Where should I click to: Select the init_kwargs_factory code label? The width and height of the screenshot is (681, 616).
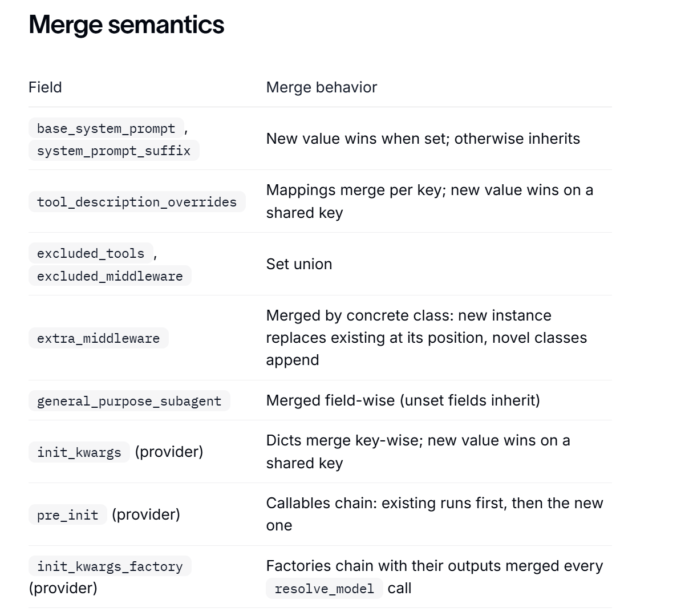click(110, 566)
